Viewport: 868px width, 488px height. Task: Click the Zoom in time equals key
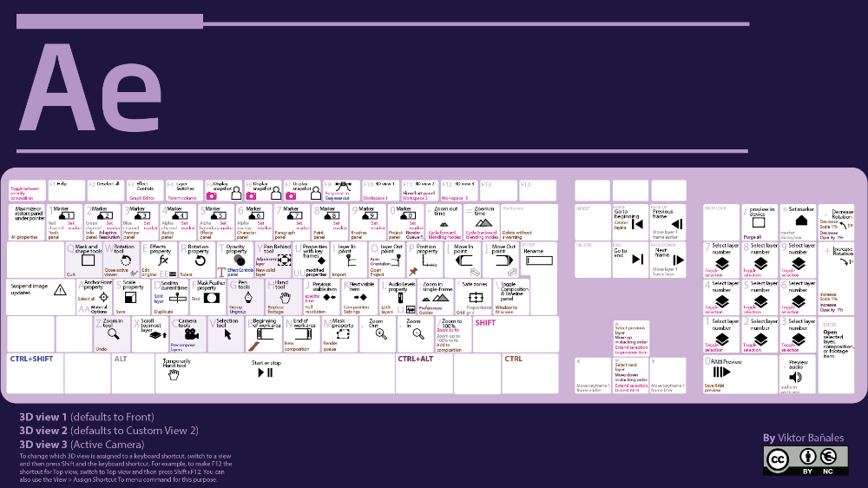(482, 222)
